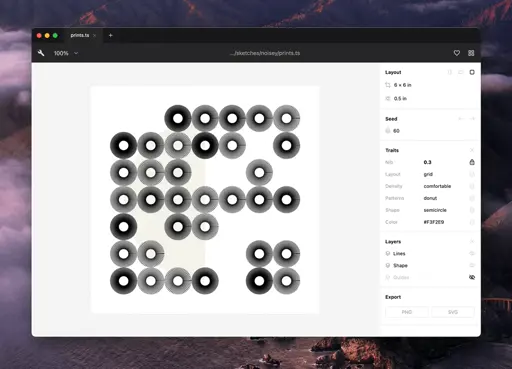This screenshot has height=369, width=512.
Task: Add a new tab with plus button
Action: (111, 35)
